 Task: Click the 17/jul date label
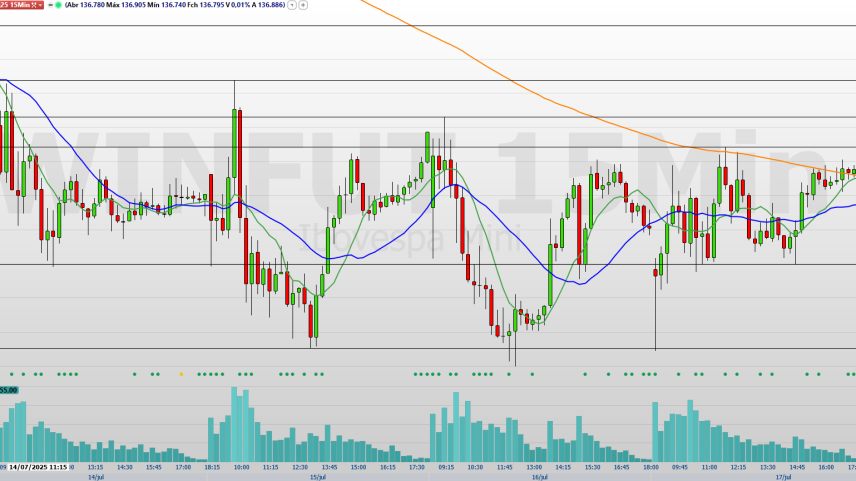(783, 477)
